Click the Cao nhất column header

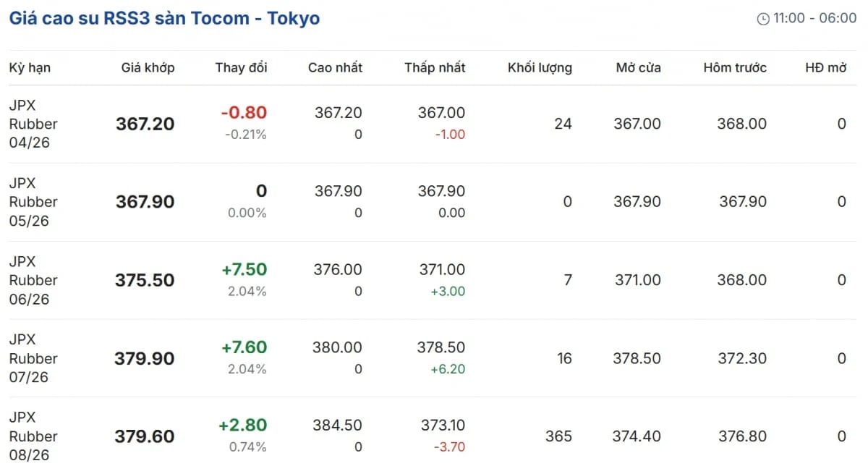pos(335,68)
